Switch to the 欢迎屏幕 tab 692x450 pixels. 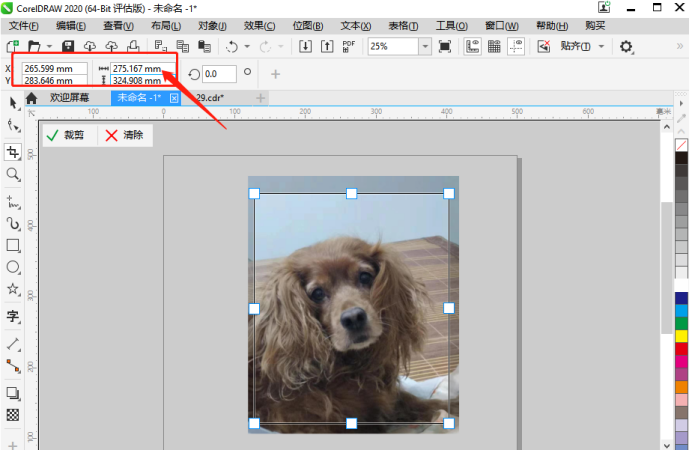pyautogui.click(x=68, y=98)
